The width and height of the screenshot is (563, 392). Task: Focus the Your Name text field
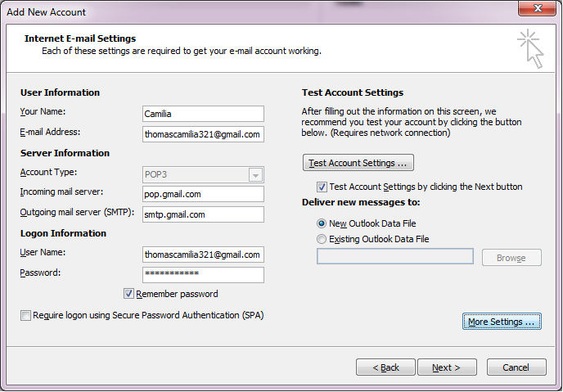pyautogui.click(x=202, y=114)
